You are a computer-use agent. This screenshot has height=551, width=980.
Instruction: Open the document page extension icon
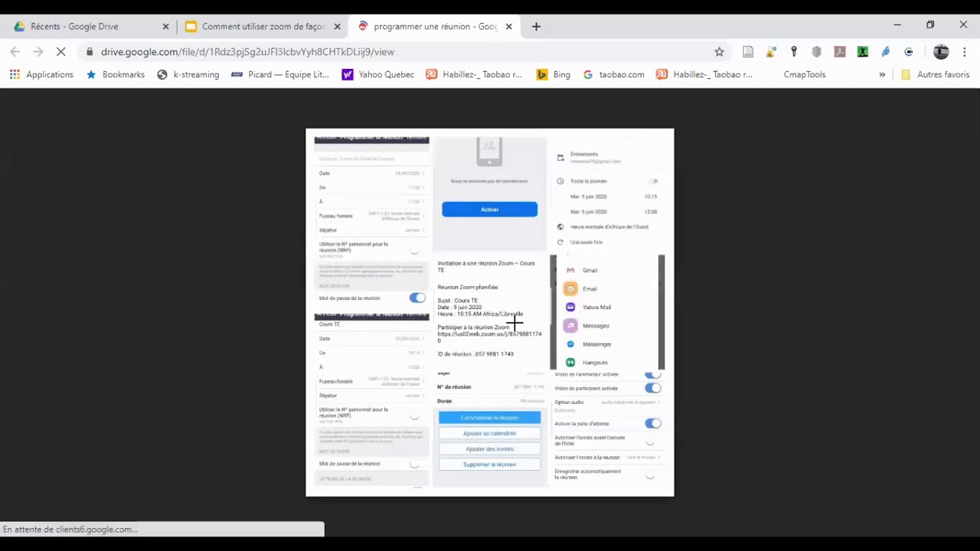(x=748, y=51)
